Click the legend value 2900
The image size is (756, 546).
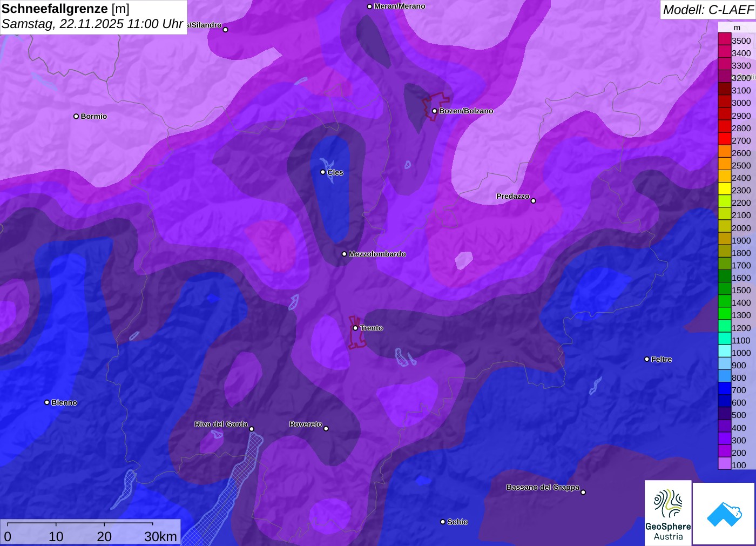coord(741,116)
